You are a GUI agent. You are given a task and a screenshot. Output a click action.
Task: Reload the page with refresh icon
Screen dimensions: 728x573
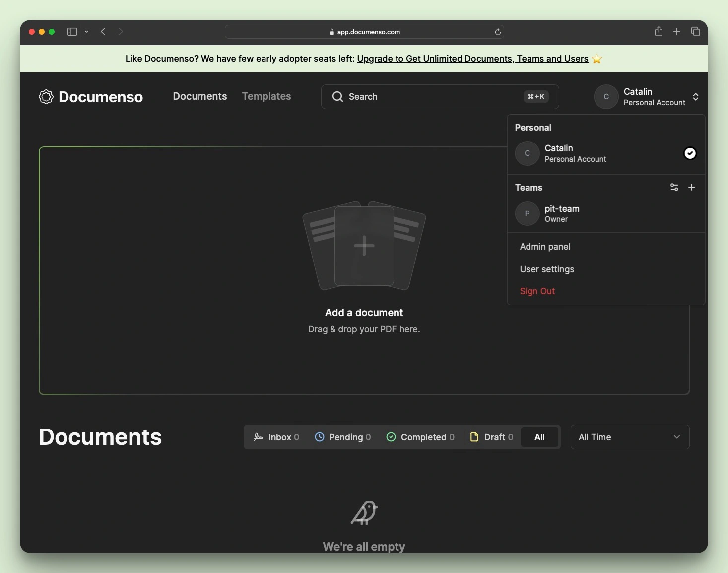click(498, 32)
